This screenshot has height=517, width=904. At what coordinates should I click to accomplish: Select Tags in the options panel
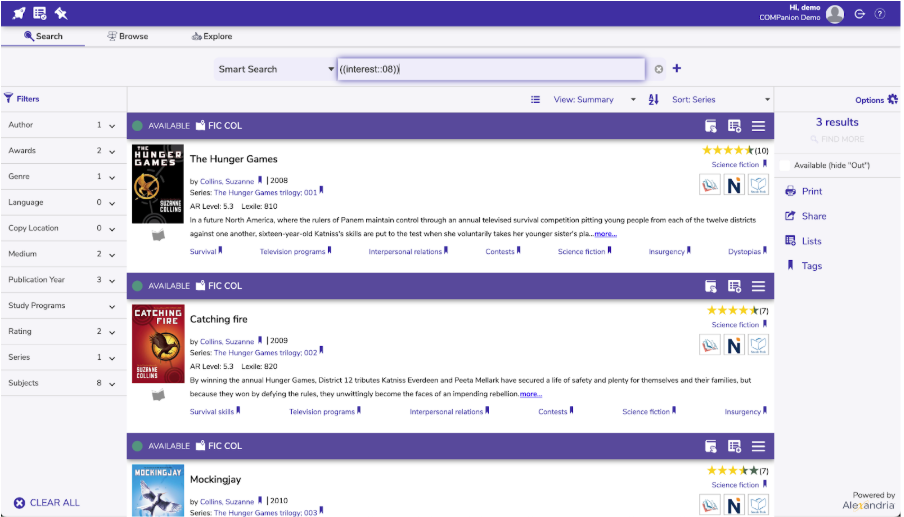coord(804,266)
